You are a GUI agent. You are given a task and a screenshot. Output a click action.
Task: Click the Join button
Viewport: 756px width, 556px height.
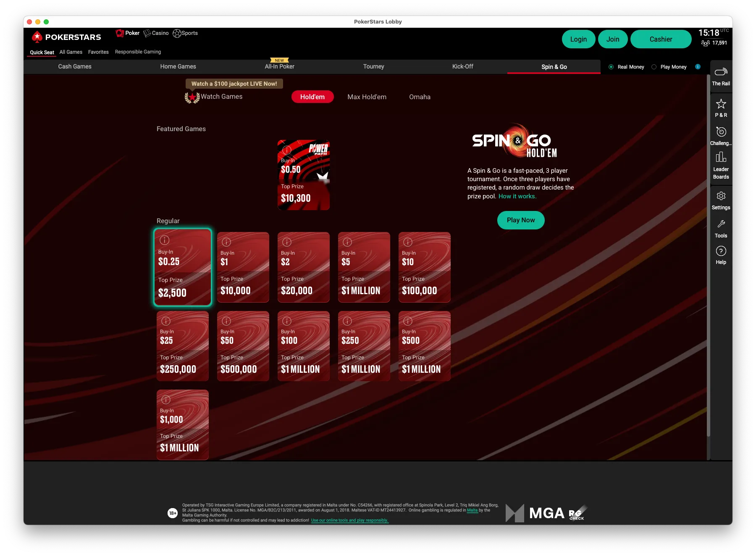click(x=613, y=39)
